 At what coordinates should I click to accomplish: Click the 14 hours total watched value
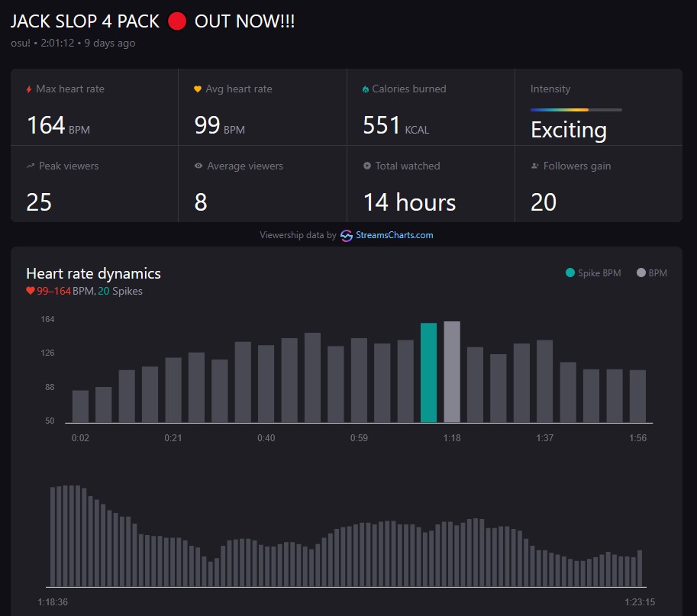409,203
